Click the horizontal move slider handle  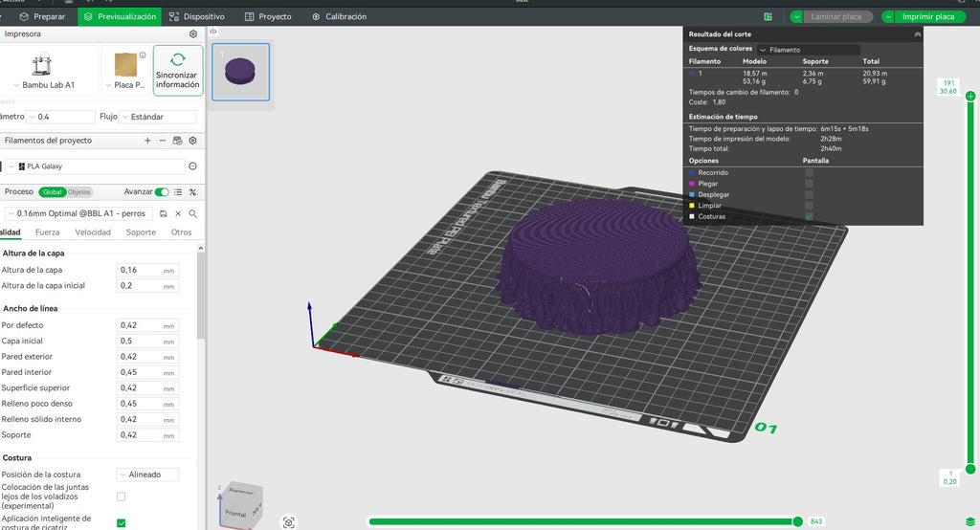click(797, 522)
